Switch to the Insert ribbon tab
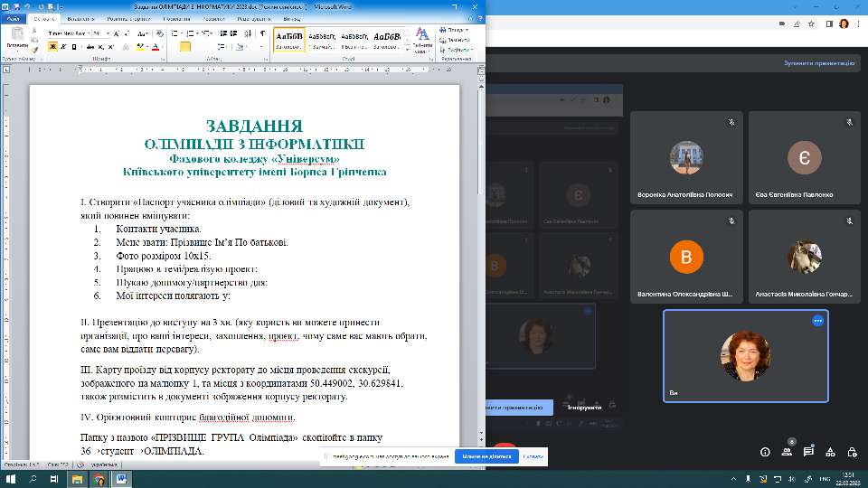868x488 pixels. tap(80, 19)
